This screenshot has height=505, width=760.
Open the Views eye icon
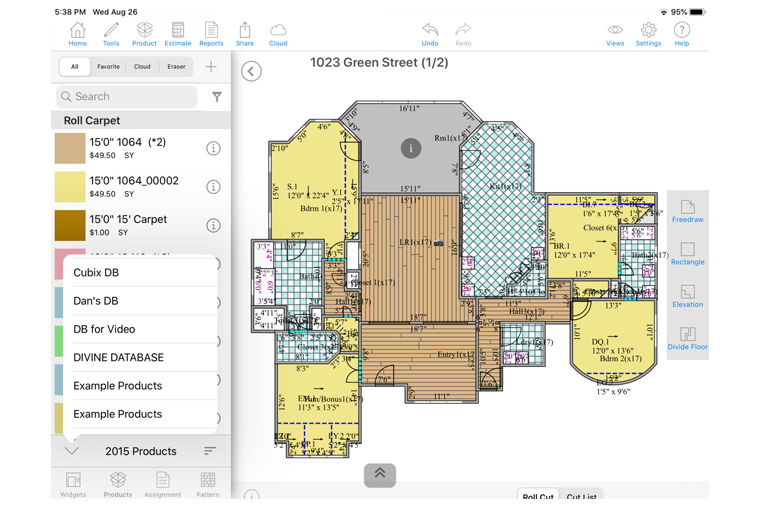[x=615, y=34]
